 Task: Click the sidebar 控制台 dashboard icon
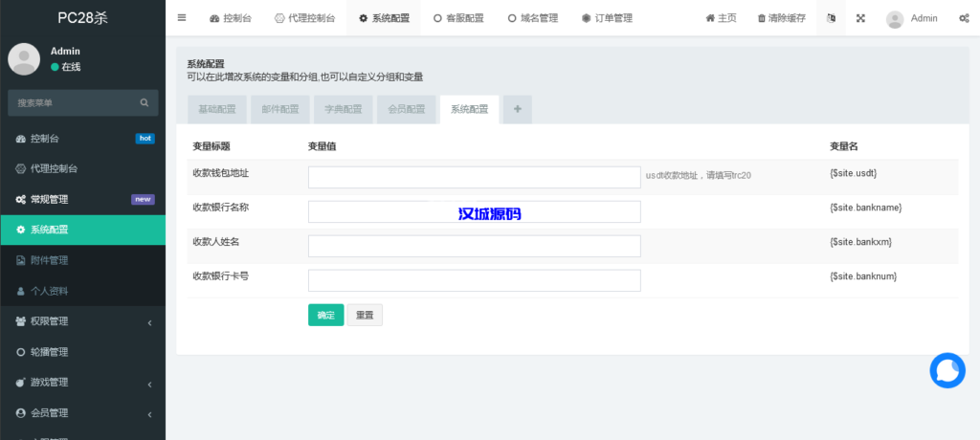pos(21,138)
